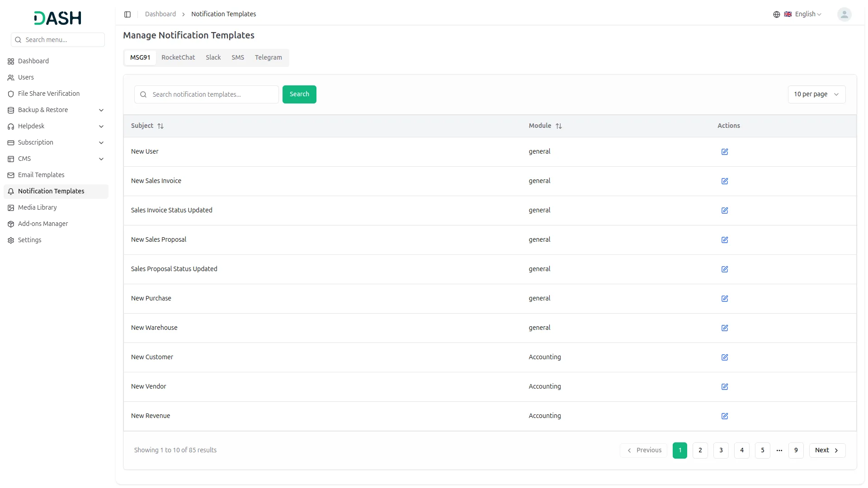This screenshot has height=488, width=868.
Task: Open the user profile avatar
Action: tap(844, 14)
